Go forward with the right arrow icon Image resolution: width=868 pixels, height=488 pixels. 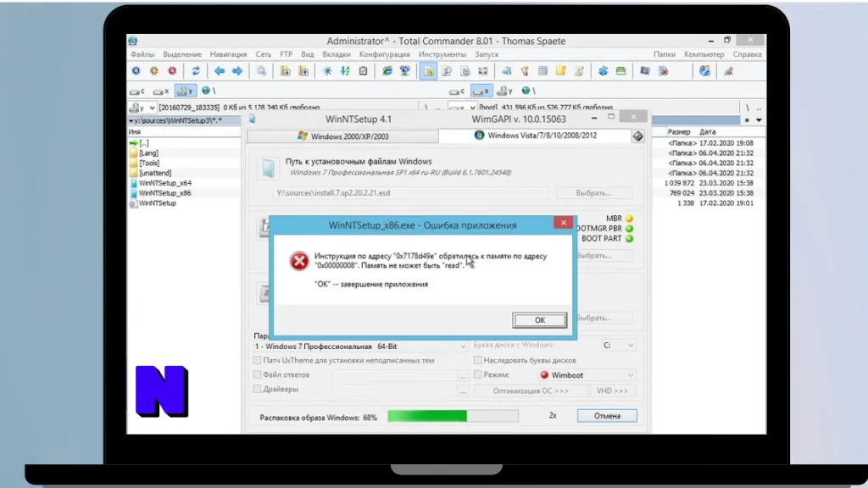237,71
